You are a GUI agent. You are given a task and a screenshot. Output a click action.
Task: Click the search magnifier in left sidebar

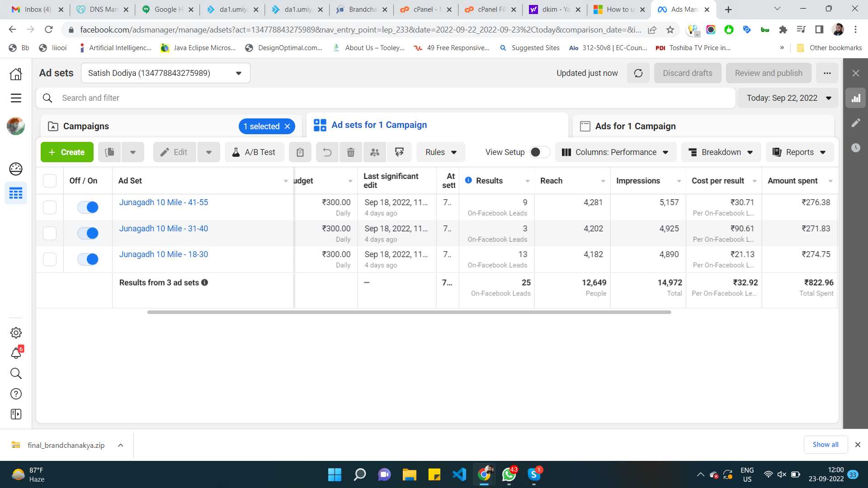click(x=16, y=374)
